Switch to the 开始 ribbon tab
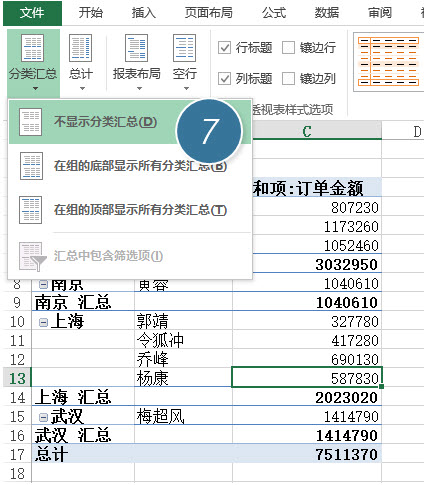Viewport: 429px width, 485px height. pyautogui.click(x=91, y=13)
